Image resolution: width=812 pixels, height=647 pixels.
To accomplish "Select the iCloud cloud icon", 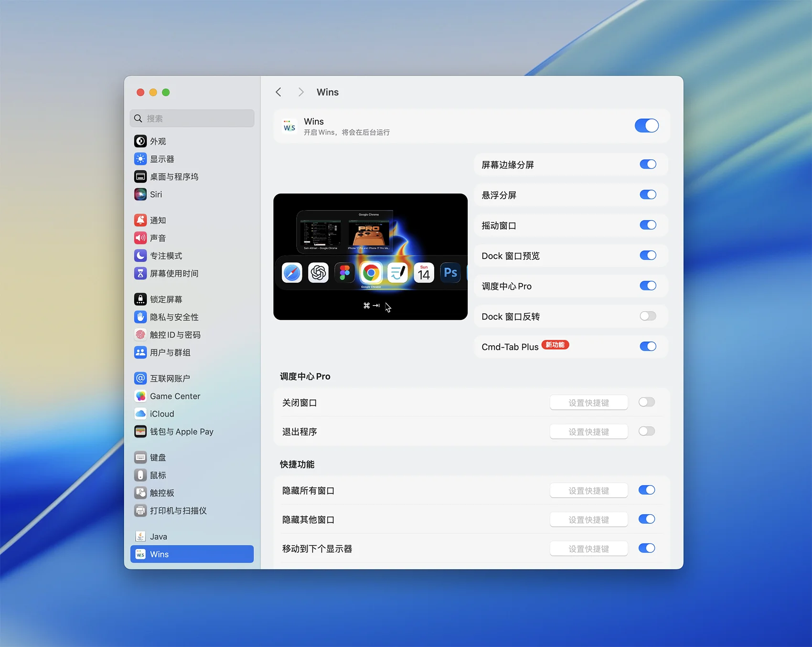I will [x=140, y=414].
